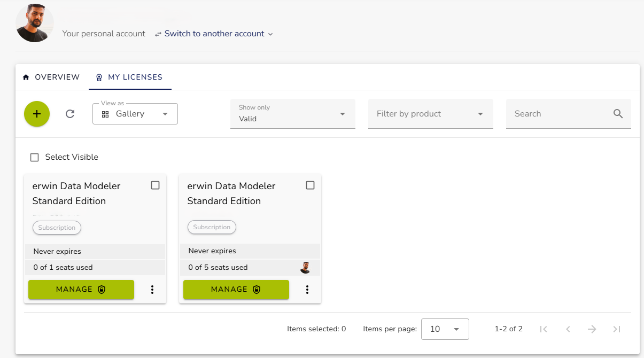Switch to the Overview tab
The image size is (644, 358).
(x=51, y=77)
